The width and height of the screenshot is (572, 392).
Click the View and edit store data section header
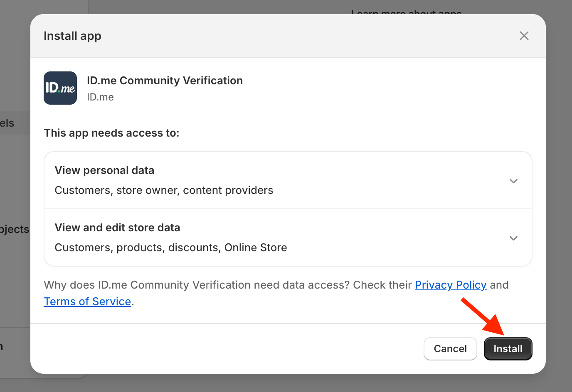(117, 227)
